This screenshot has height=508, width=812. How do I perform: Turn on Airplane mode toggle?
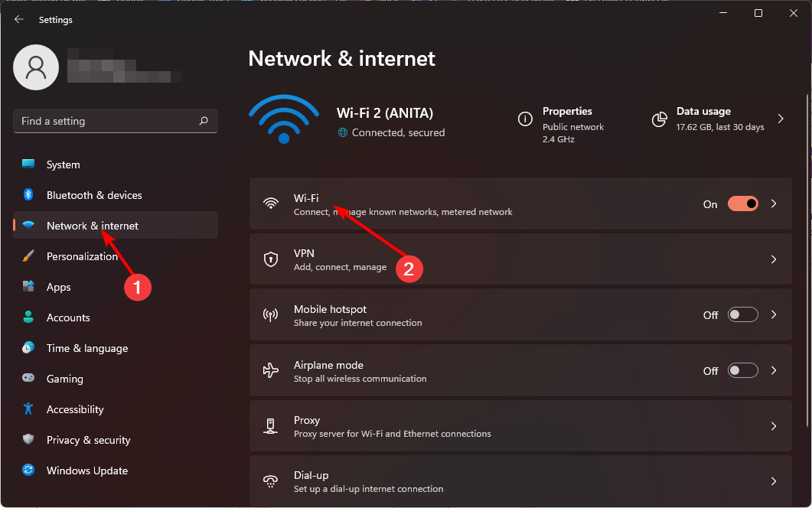[x=742, y=370]
